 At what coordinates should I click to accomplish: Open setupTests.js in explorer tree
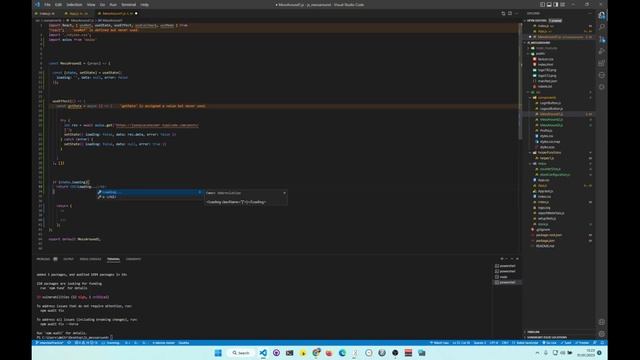tap(547, 219)
